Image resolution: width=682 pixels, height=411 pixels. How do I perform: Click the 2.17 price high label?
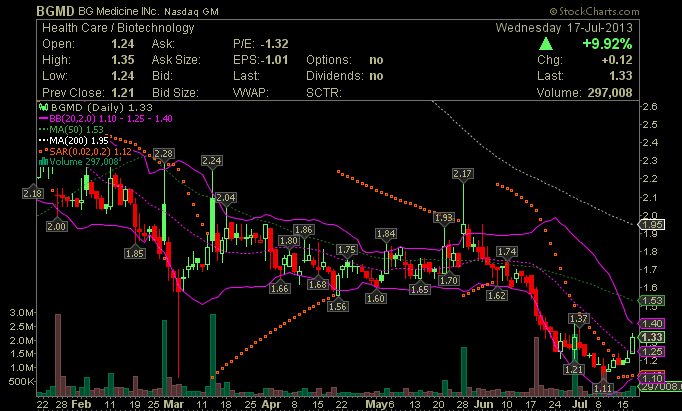point(462,174)
